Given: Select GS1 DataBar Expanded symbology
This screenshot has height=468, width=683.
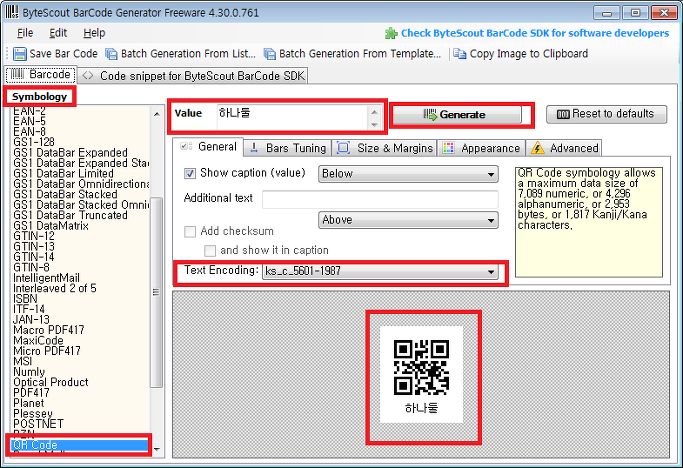Looking at the screenshot, I should coord(70,153).
